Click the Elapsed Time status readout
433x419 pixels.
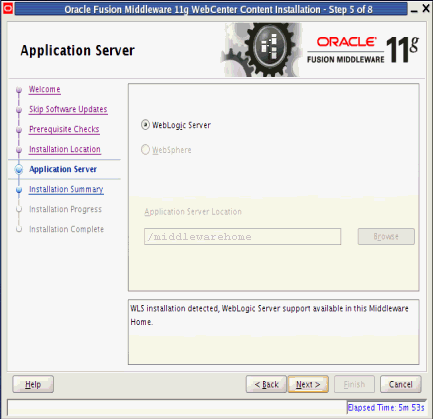[x=386, y=407]
